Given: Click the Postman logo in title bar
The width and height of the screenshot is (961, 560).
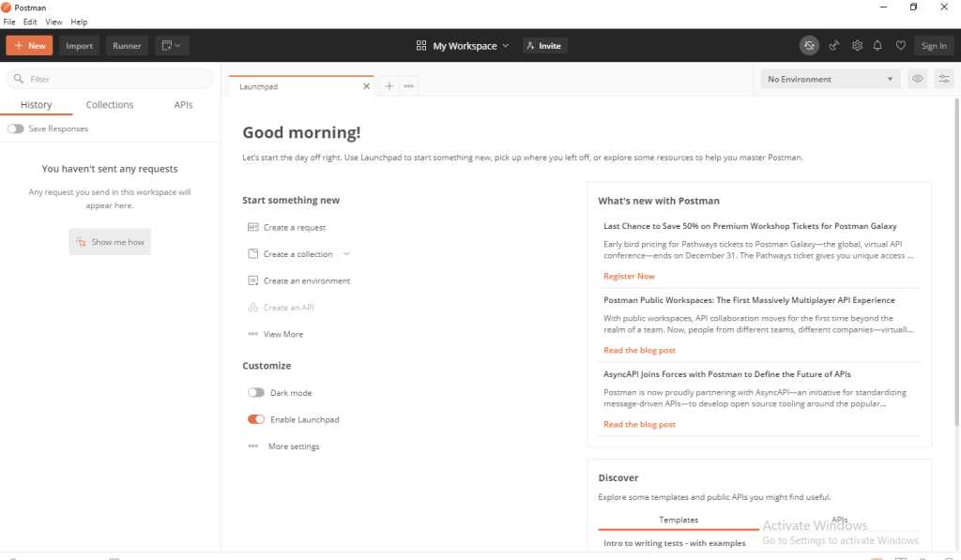Looking at the screenshot, I should point(7,8).
